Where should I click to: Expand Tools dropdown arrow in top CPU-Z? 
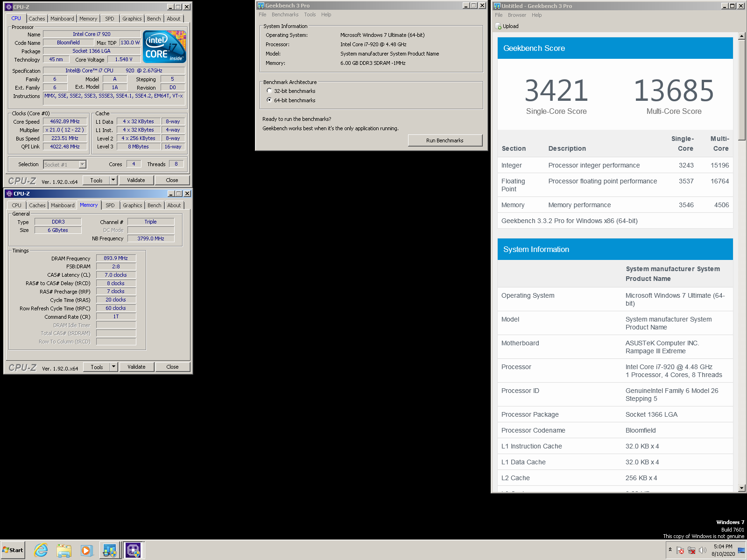point(113,180)
